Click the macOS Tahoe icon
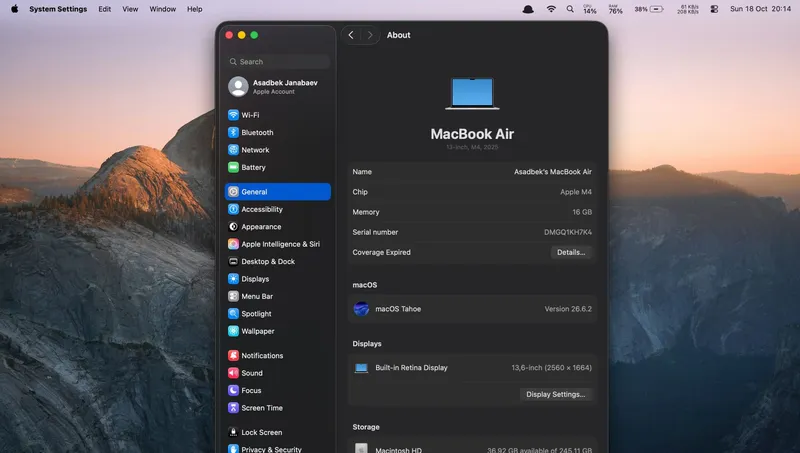Image resolution: width=800 pixels, height=453 pixels. (x=361, y=309)
